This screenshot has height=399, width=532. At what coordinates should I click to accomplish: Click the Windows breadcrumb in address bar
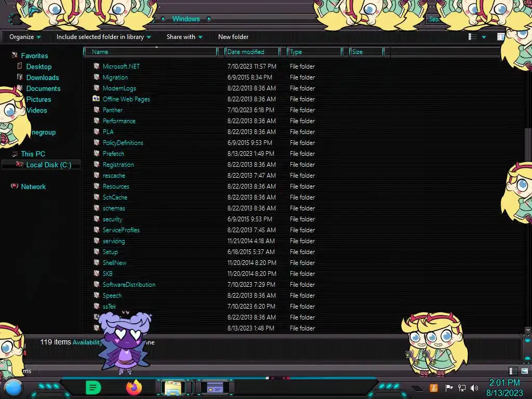click(186, 19)
